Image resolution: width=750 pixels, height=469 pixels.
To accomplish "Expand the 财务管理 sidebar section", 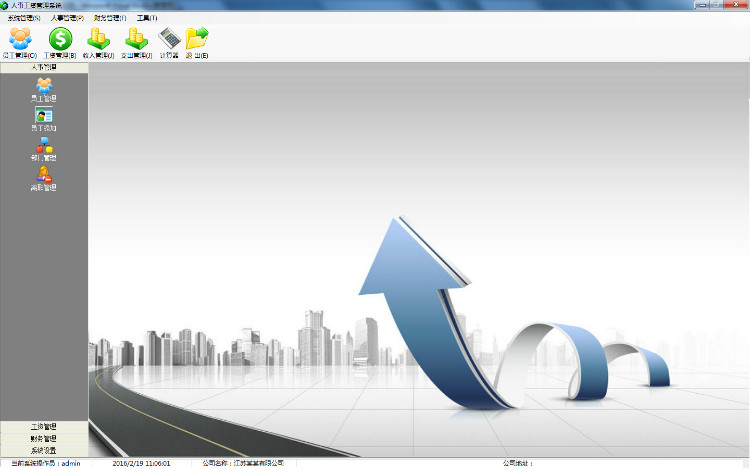I will tap(44, 438).
